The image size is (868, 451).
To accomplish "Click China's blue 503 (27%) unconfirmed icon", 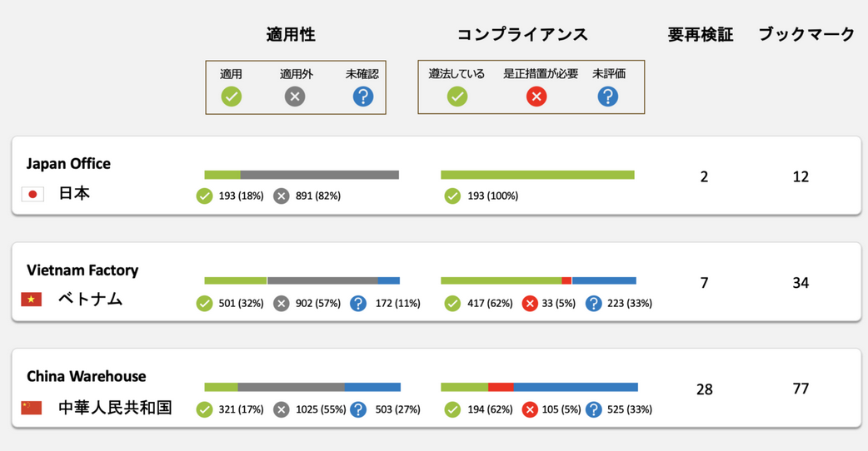I will [x=358, y=409].
